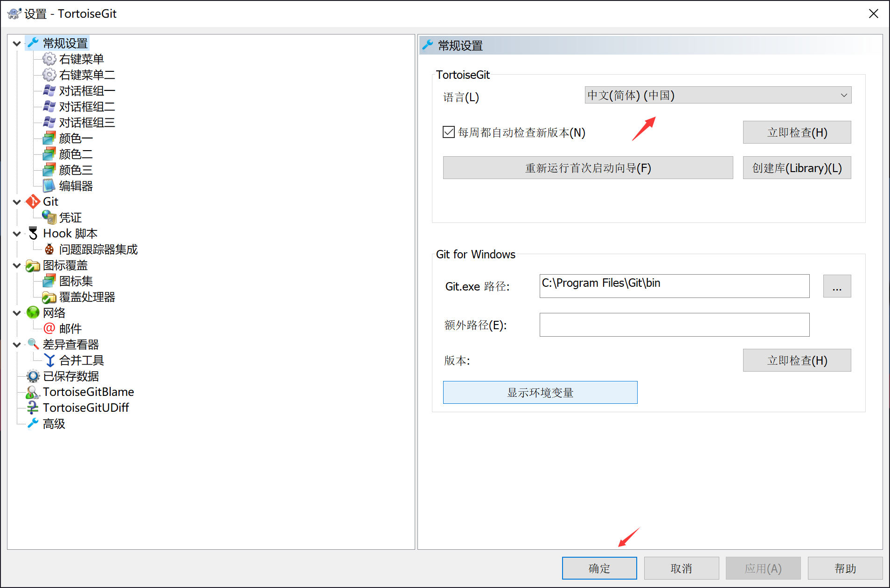This screenshot has width=890, height=588.
Task: Click the gear icon beside 已保存数据
Action: coord(33,376)
